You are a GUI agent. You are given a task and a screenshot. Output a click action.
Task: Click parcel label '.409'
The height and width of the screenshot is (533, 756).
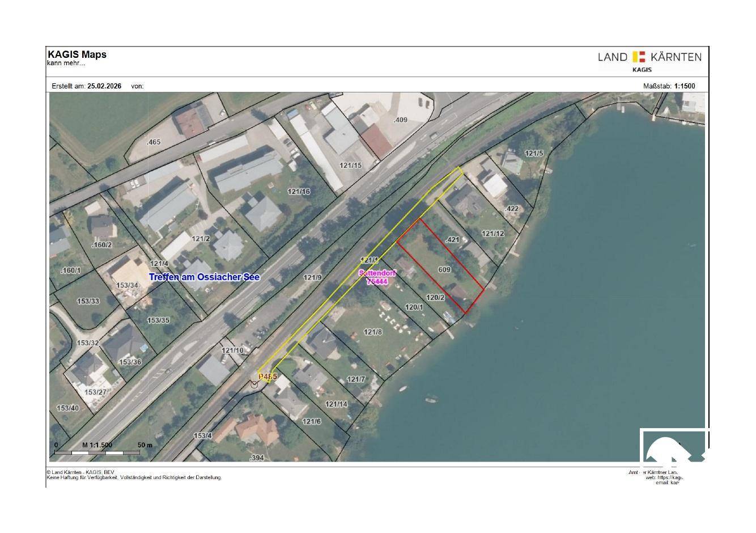[x=401, y=120]
